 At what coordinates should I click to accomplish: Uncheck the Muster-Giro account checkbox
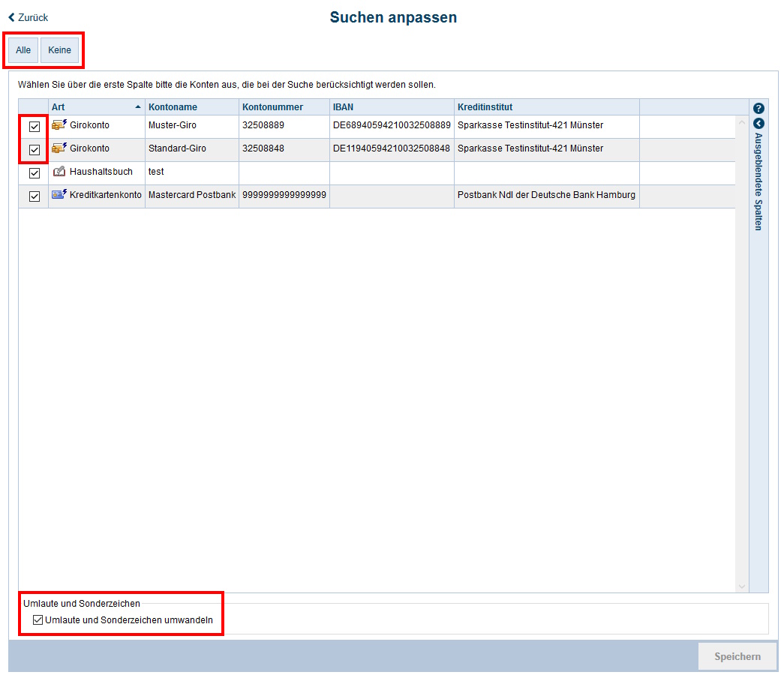coord(35,127)
